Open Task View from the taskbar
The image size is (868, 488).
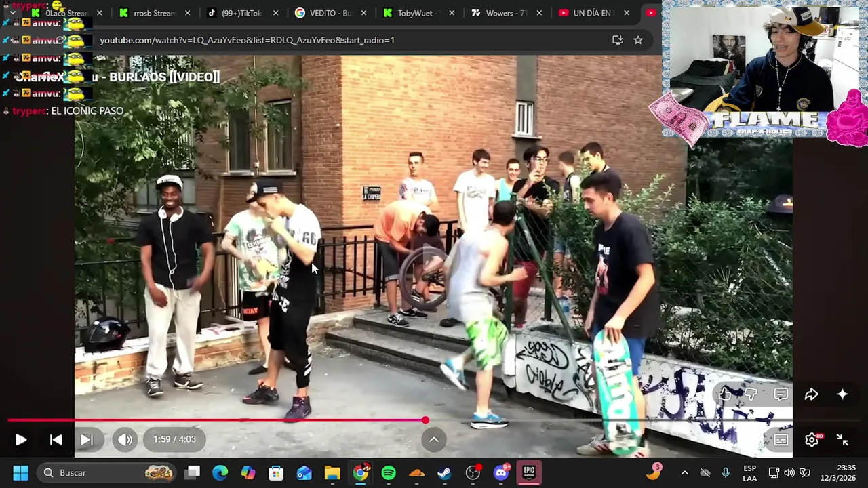[x=193, y=472]
